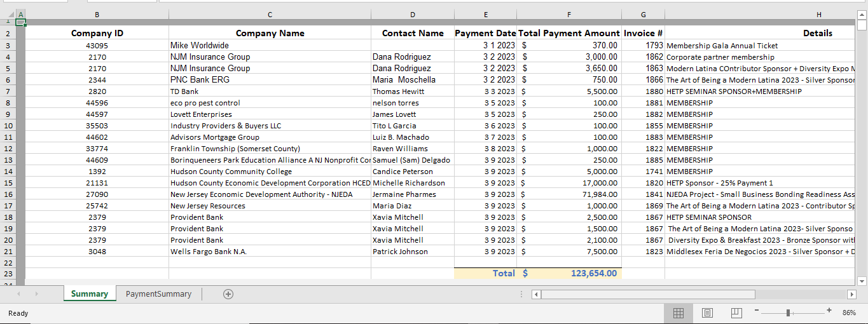Switch to Normal view in the status bar
The image size is (868, 324).
click(x=679, y=313)
